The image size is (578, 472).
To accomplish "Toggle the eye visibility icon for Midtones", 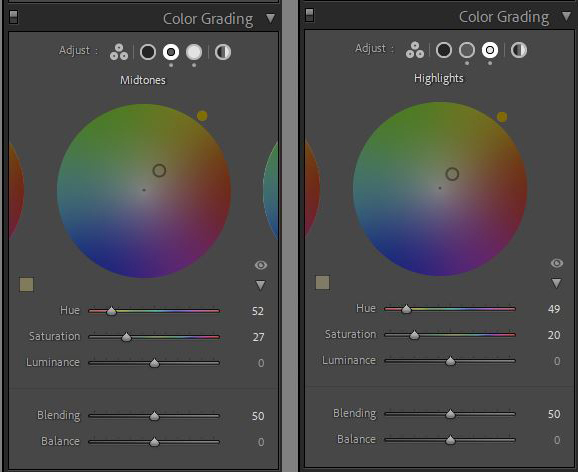I will (261, 265).
